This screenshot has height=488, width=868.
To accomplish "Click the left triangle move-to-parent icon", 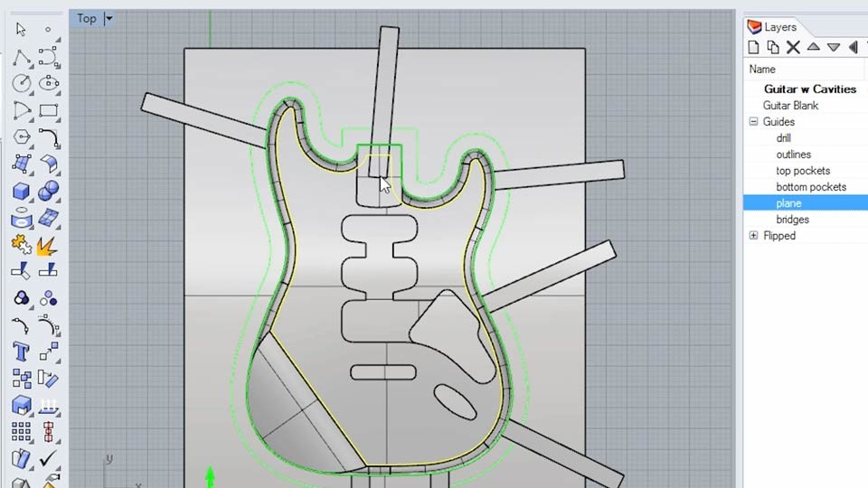I will (854, 48).
